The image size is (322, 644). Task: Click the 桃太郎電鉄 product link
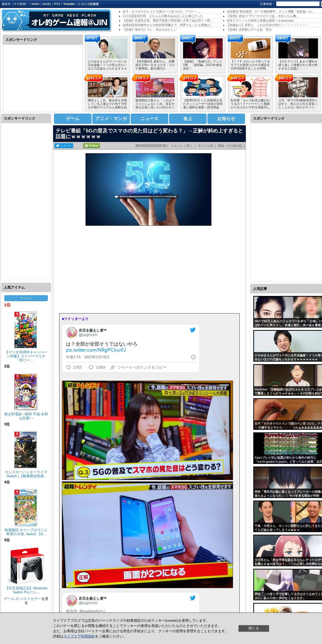(x=26, y=416)
